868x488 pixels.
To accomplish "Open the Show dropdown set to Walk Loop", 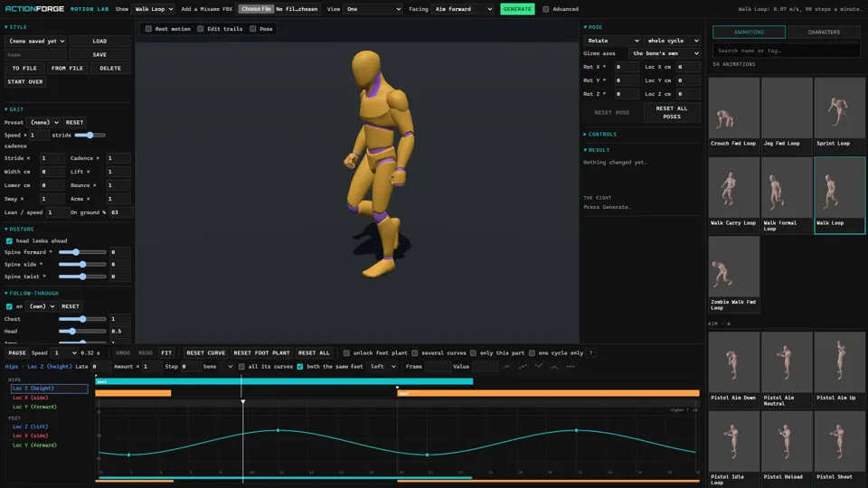I will point(154,9).
